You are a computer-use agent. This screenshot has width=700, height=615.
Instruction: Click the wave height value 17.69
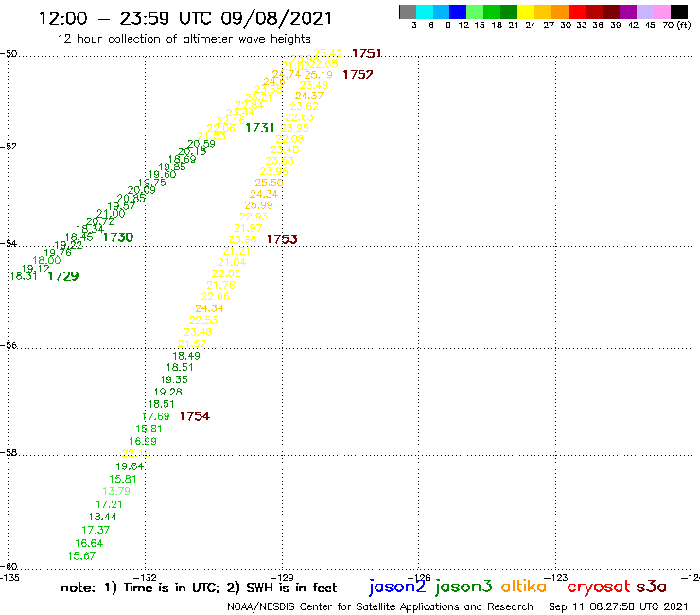[x=156, y=416]
